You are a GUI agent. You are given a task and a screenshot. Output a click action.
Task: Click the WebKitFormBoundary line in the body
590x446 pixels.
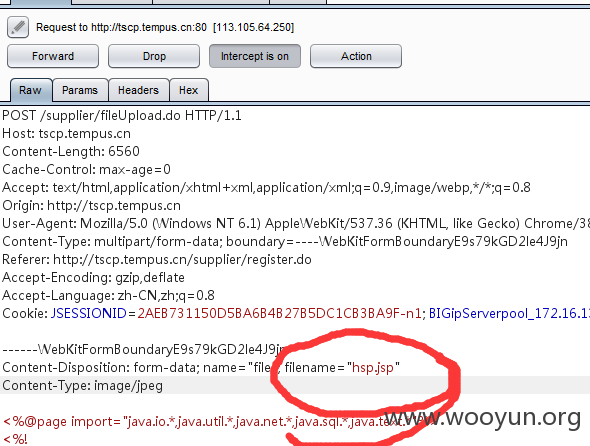(x=144, y=349)
